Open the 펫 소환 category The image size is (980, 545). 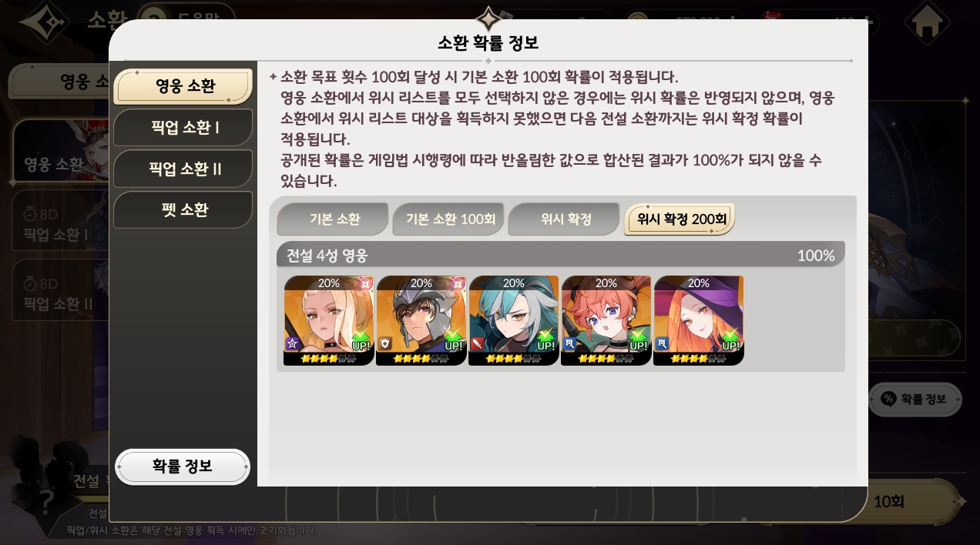click(183, 210)
